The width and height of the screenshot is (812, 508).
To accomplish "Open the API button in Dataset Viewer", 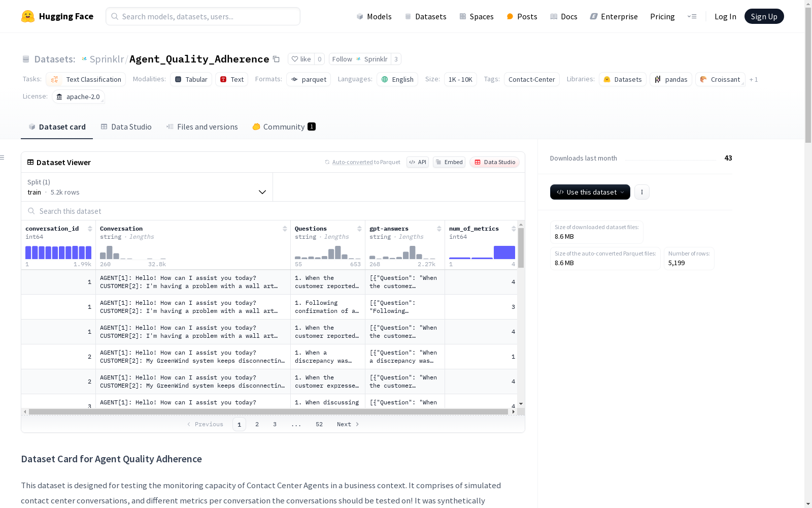I will tap(418, 162).
